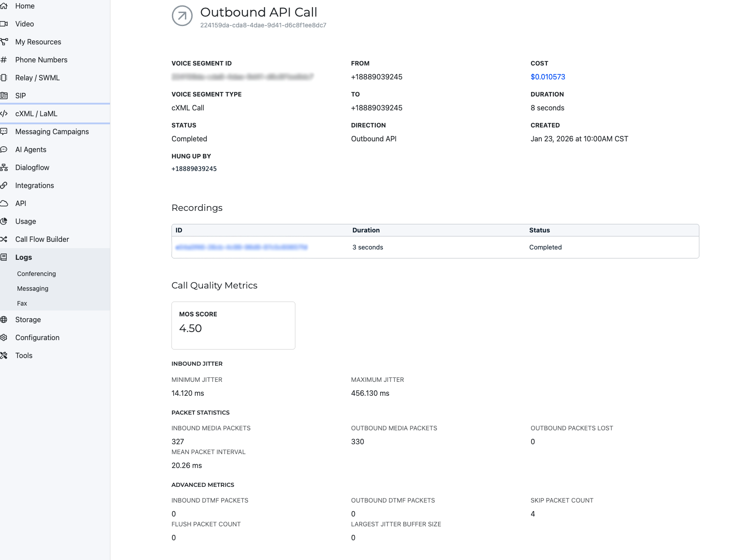729x560 pixels.
Task: Open the Fax logs submenu item
Action: click(22, 303)
